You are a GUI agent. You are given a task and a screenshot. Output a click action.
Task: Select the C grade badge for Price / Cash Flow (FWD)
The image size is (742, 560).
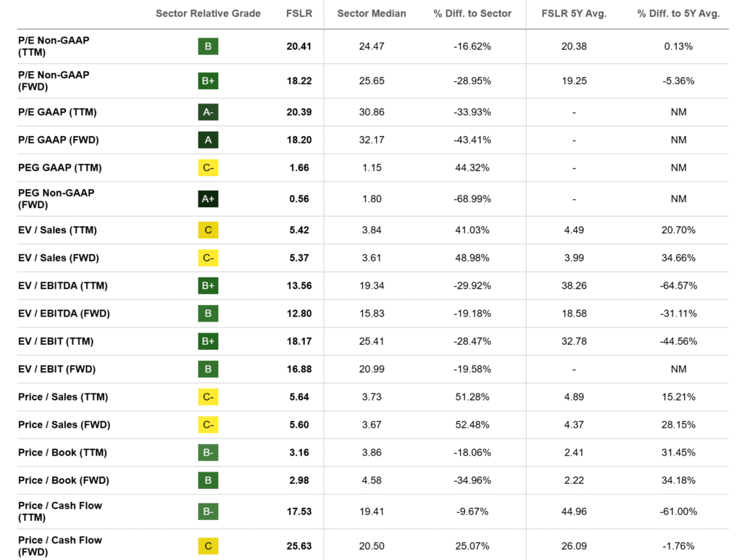208,546
